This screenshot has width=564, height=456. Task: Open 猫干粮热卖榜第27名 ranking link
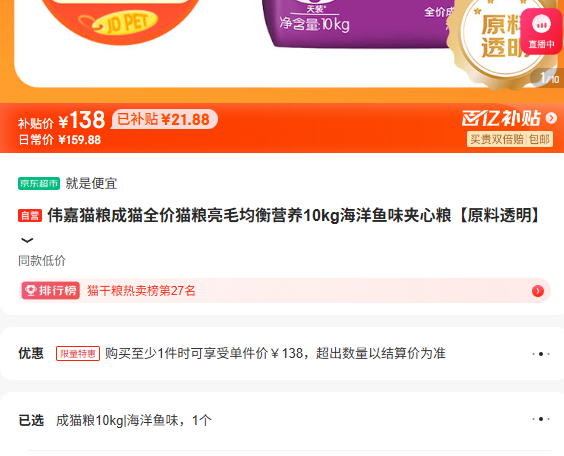[141, 291]
